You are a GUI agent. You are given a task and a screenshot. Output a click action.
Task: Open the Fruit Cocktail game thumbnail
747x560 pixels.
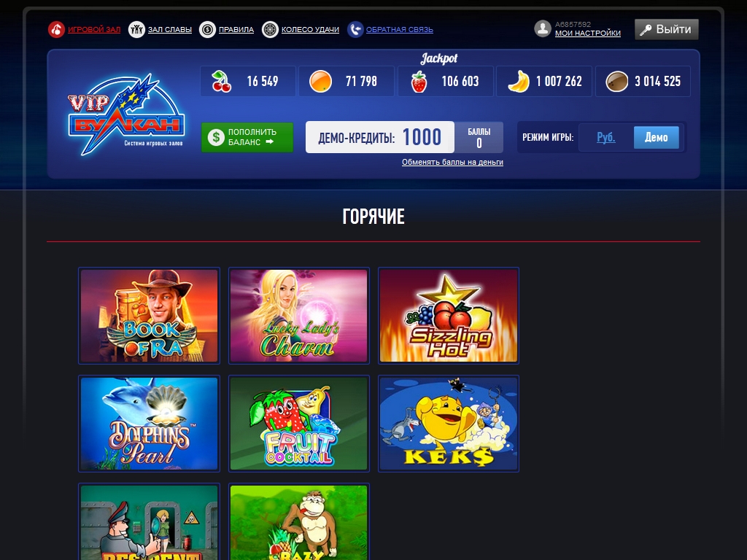point(298,424)
